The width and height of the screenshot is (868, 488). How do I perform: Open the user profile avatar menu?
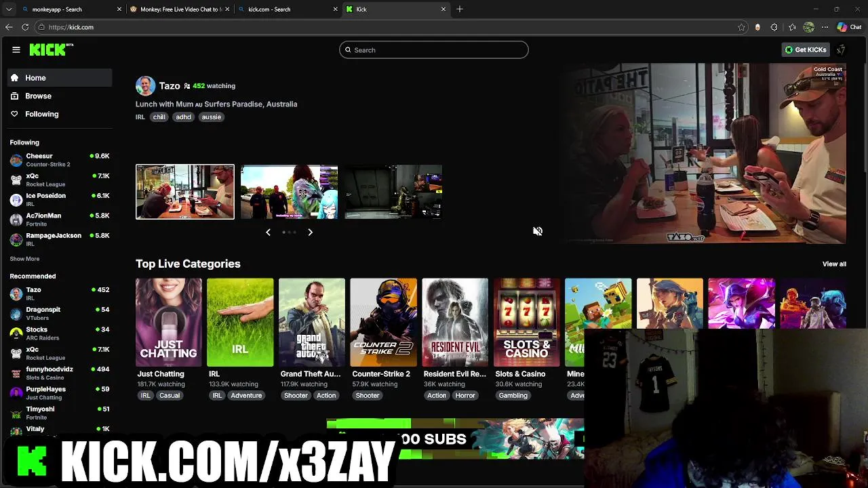(x=841, y=49)
